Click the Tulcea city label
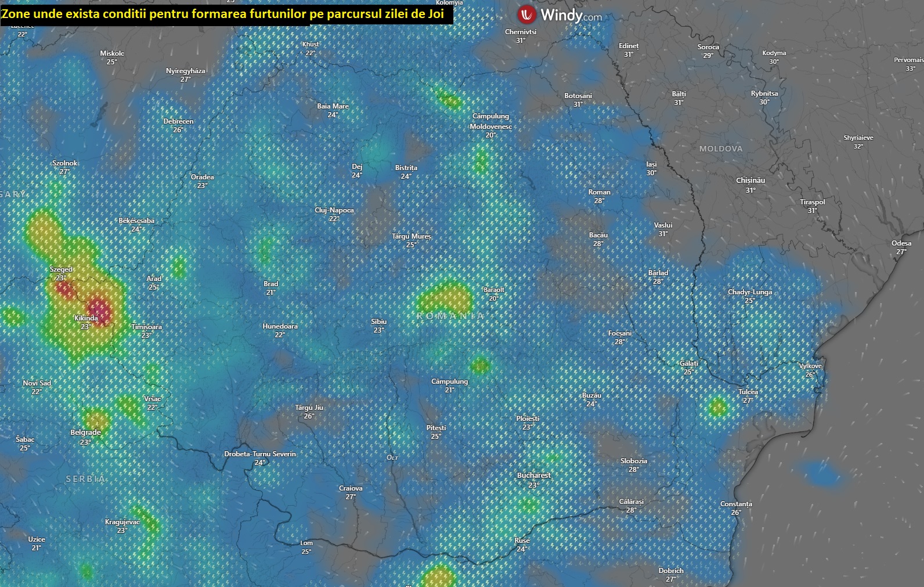This screenshot has height=587, width=924. click(748, 392)
